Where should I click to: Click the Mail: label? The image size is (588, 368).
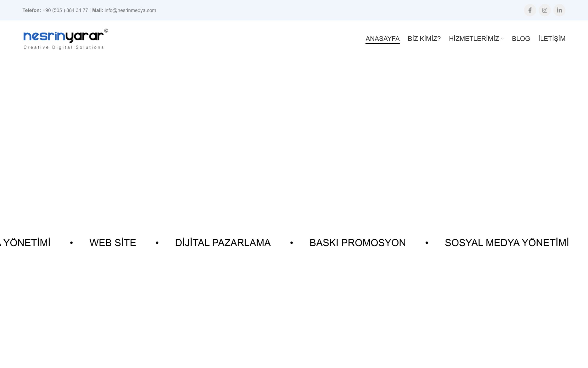(x=98, y=10)
